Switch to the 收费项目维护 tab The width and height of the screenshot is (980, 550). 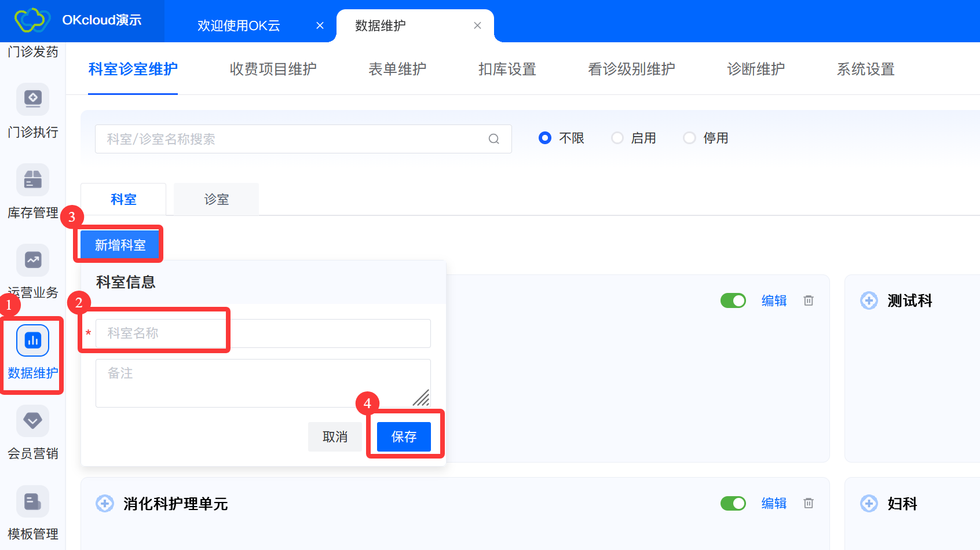click(x=273, y=69)
